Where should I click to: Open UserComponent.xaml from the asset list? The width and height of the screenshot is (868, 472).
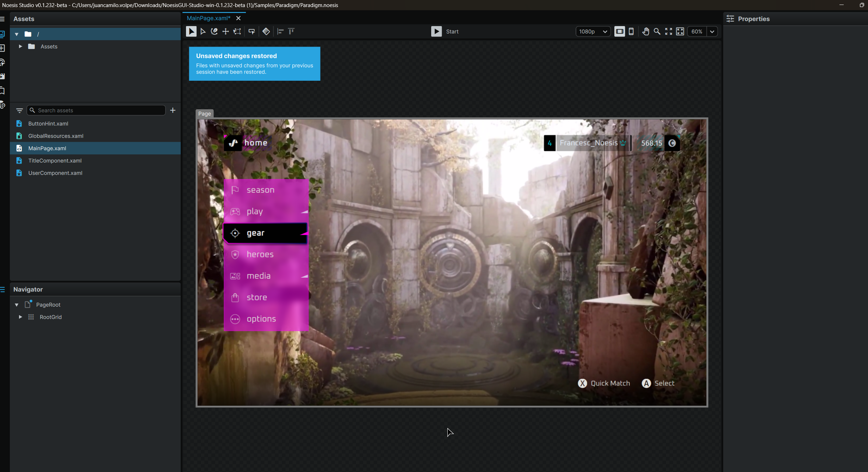[95, 173]
